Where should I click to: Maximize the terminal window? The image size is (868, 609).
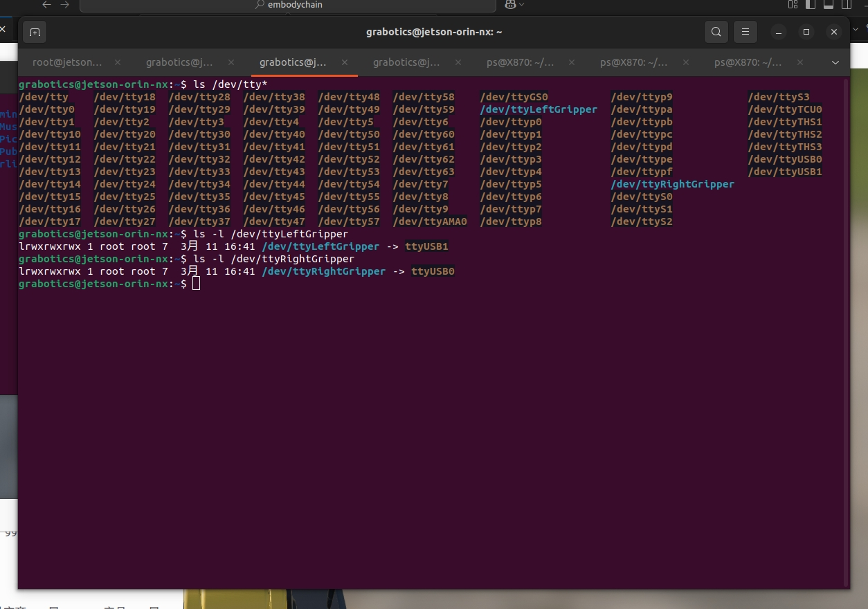806,32
